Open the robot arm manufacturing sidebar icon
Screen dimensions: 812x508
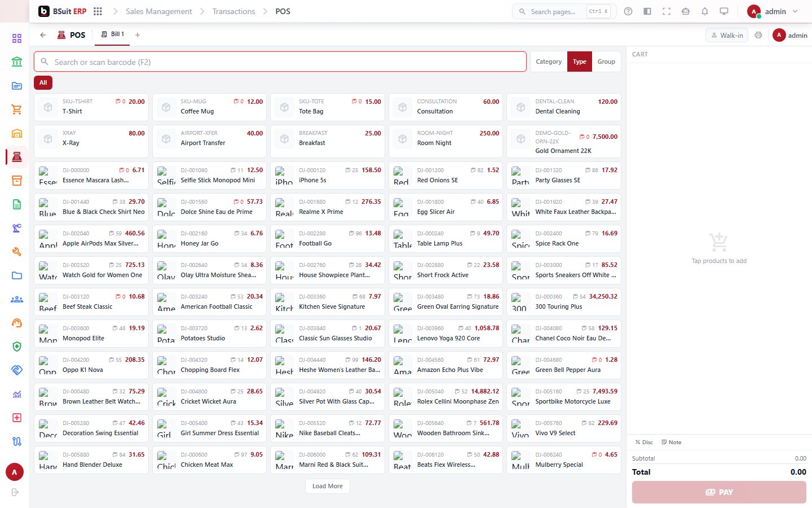[x=17, y=228]
